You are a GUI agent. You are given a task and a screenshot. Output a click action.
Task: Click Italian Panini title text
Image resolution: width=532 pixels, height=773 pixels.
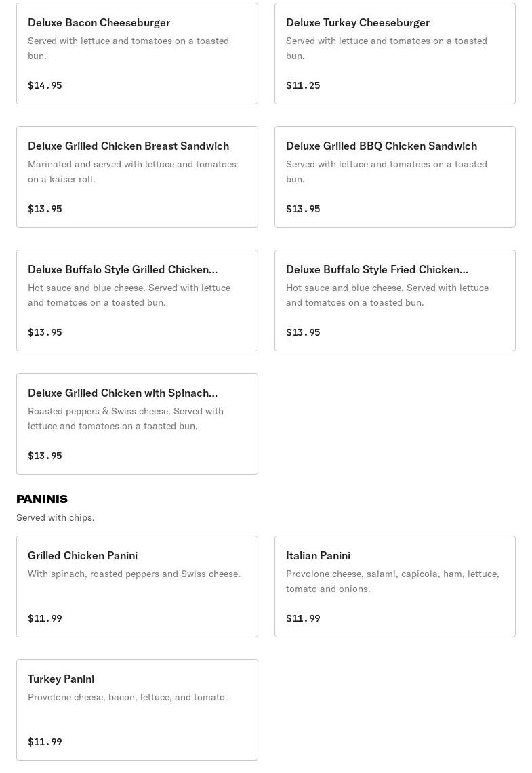319,555
